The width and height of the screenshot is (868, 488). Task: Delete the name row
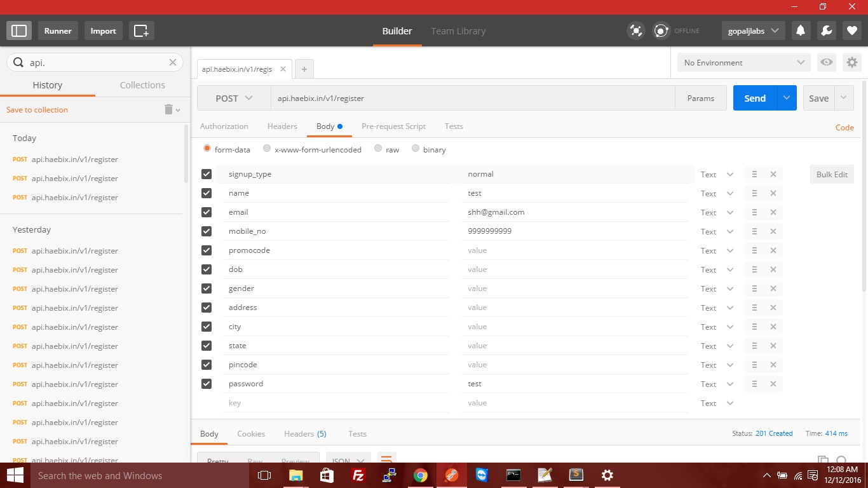tap(773, 193)
